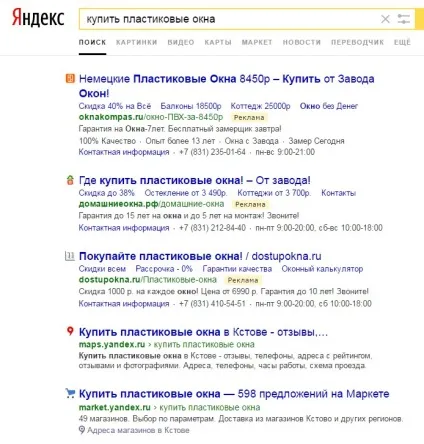Click the Реклама label under dostupokna.ru URL
The height and width of the screenshot is (444, 424).
[243, 280]
